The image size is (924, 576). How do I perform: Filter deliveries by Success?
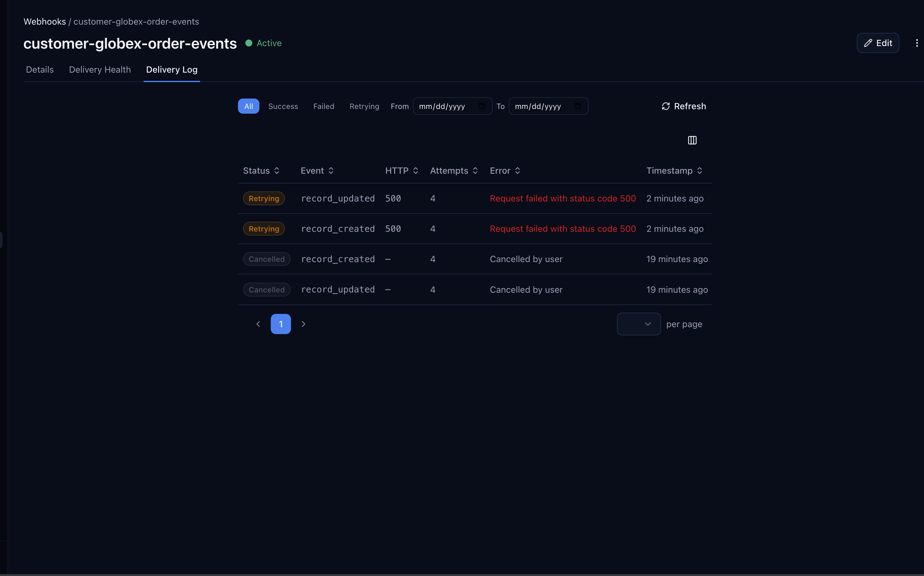(283, 106)
